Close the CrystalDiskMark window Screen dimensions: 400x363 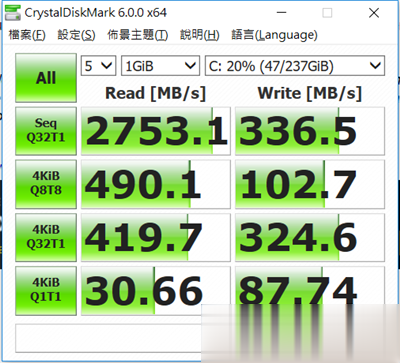(x=374, y=13)
